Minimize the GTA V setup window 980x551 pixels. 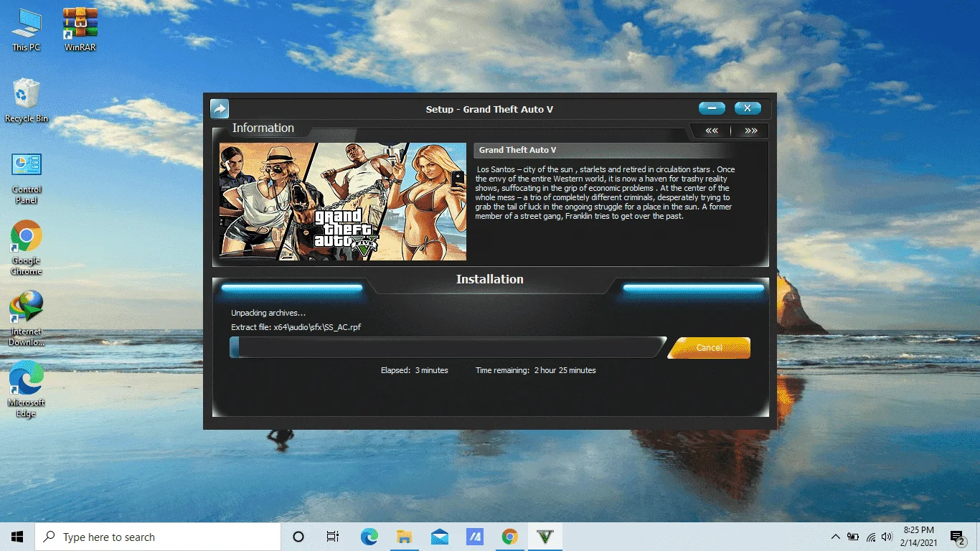pyautogui.click(x=712, y=108)
